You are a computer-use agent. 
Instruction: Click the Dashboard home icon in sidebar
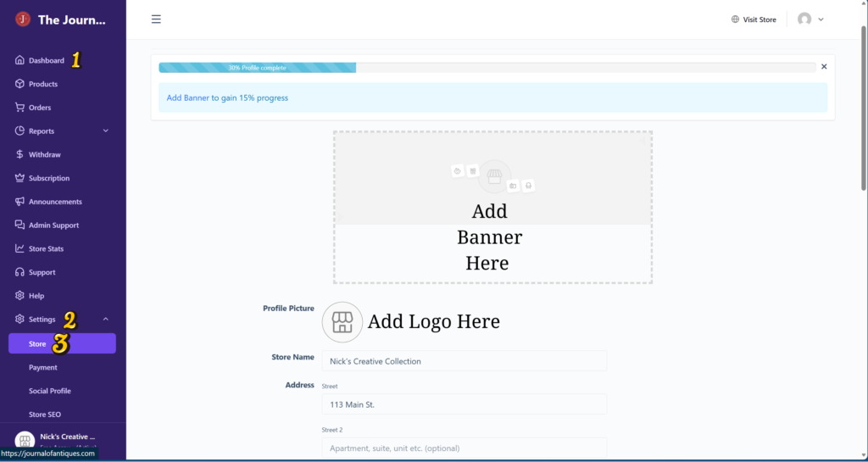(19, 60)
